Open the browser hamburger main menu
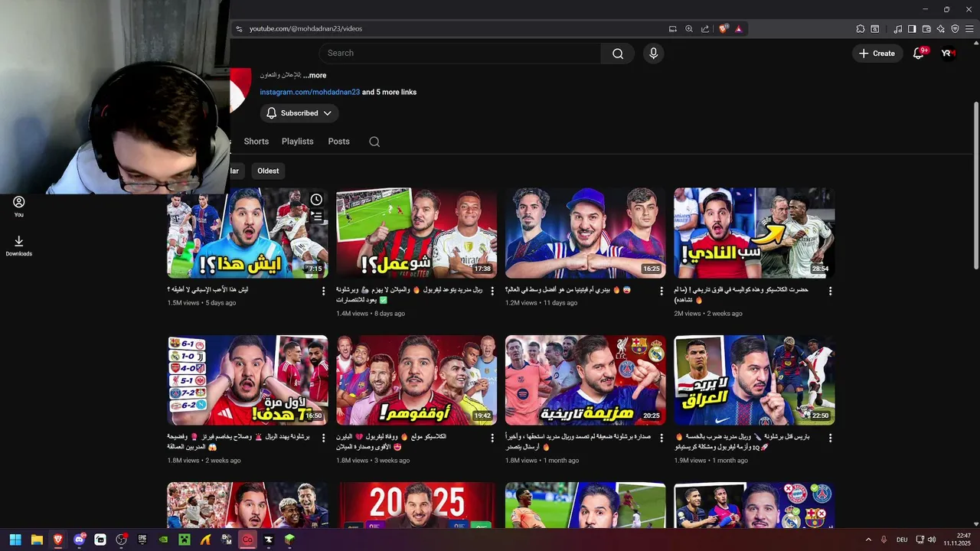980x551 pixels. coord(969,29)
